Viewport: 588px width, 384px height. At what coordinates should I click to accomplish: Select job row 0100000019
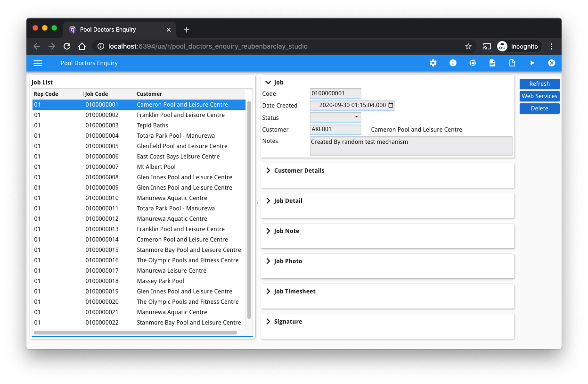139,292
